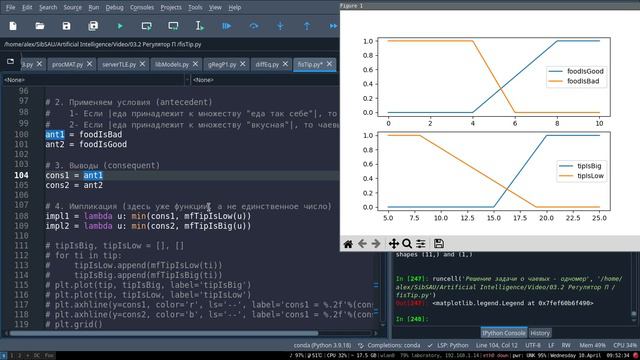The width and height of the screenshot is (640, 360).
Task: Switch to procMAT.py editor tab
Action: tap(67, 64)
